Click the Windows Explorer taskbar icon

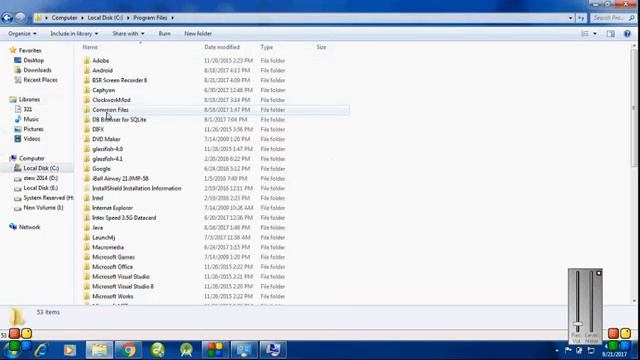99,350
